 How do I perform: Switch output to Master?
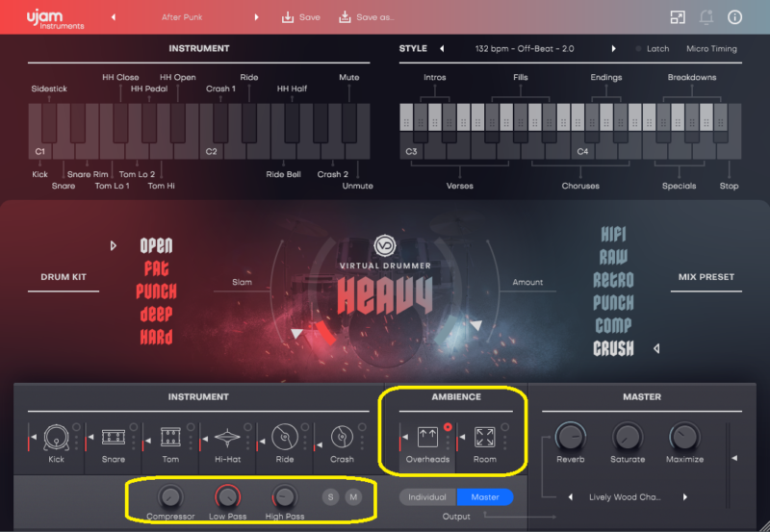click(485, 497)
